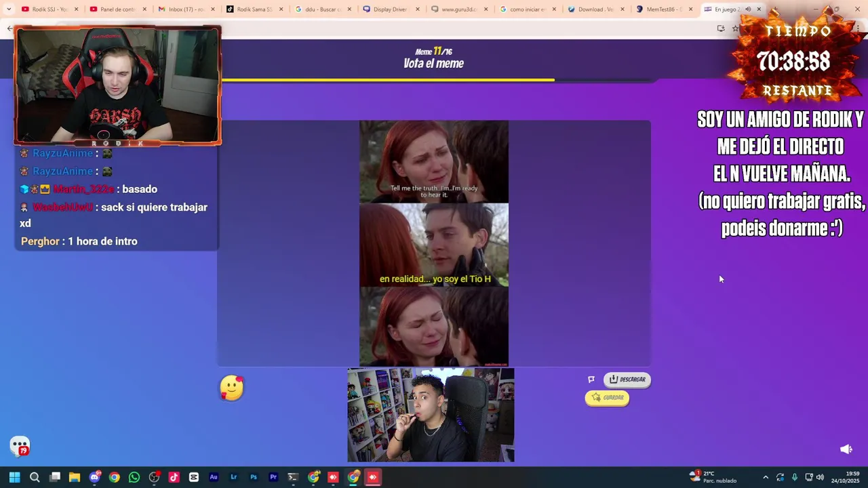Screen dimensions: 868x488
Task: Click the DESCARGAR button to download the meme
Action: click(x=627, y=380)
